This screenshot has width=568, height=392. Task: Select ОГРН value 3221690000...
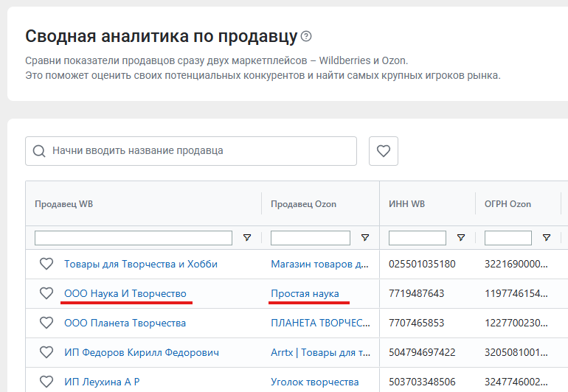pos(516,265)
